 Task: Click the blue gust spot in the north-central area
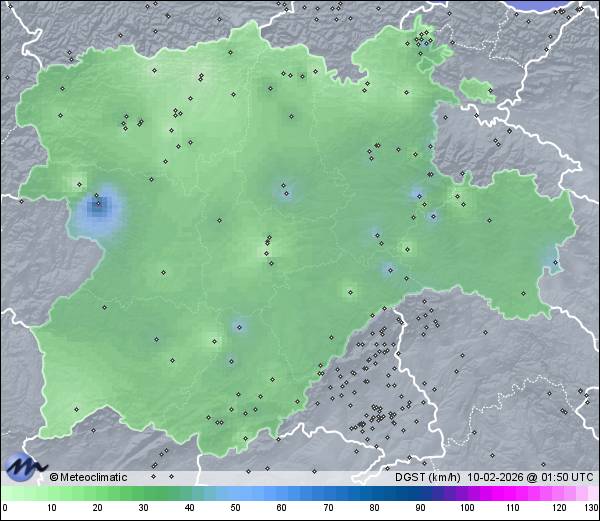pyautogui.click(x=285, y=189)
